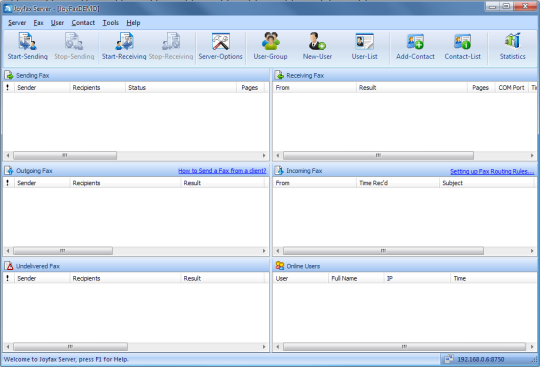The image size is (540, 367).
Task: Sort Incoming Fax by Time Rec'd column
Action: click(398, 183)
